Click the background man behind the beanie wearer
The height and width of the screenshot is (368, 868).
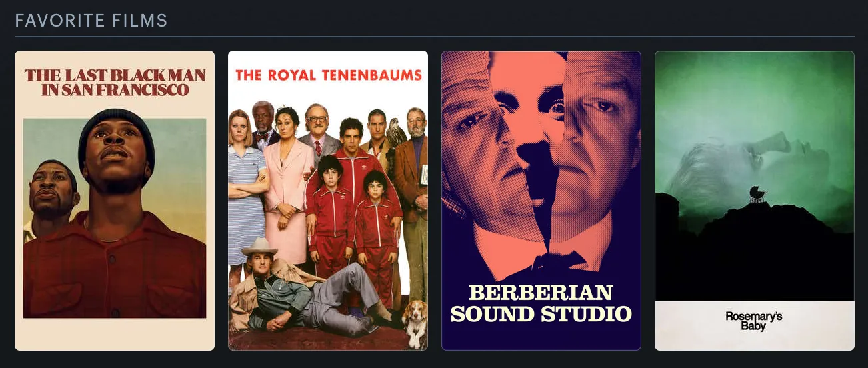(52, 200)
